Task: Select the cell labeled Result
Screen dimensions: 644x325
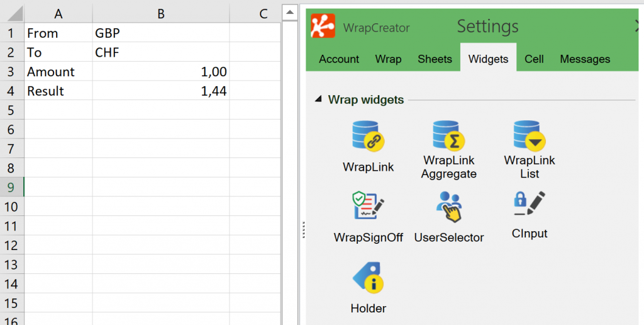Action: point(58,91)
